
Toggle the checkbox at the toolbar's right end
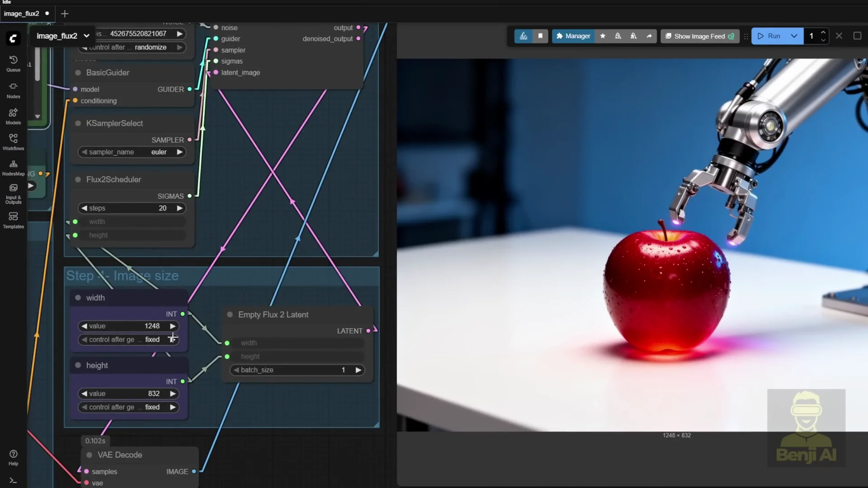[858, 36]
